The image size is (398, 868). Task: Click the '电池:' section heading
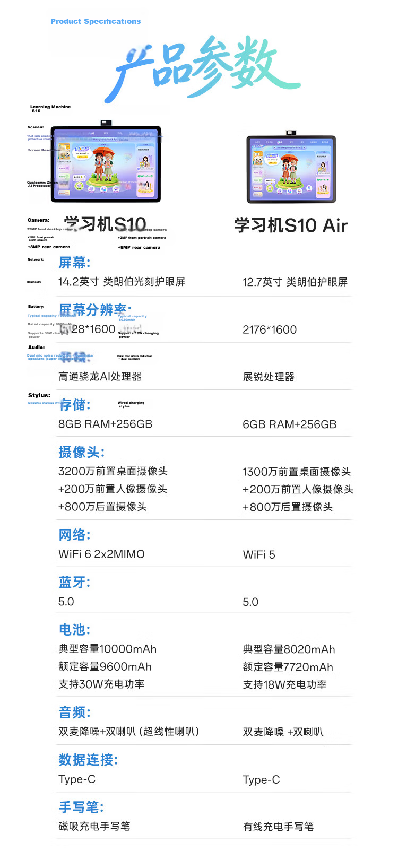74,630
